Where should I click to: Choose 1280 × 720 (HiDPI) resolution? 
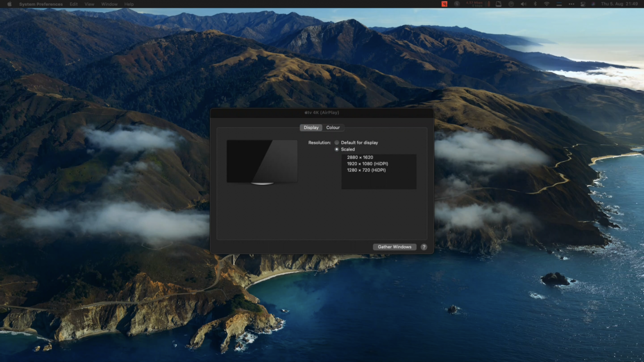pos(366,170)
